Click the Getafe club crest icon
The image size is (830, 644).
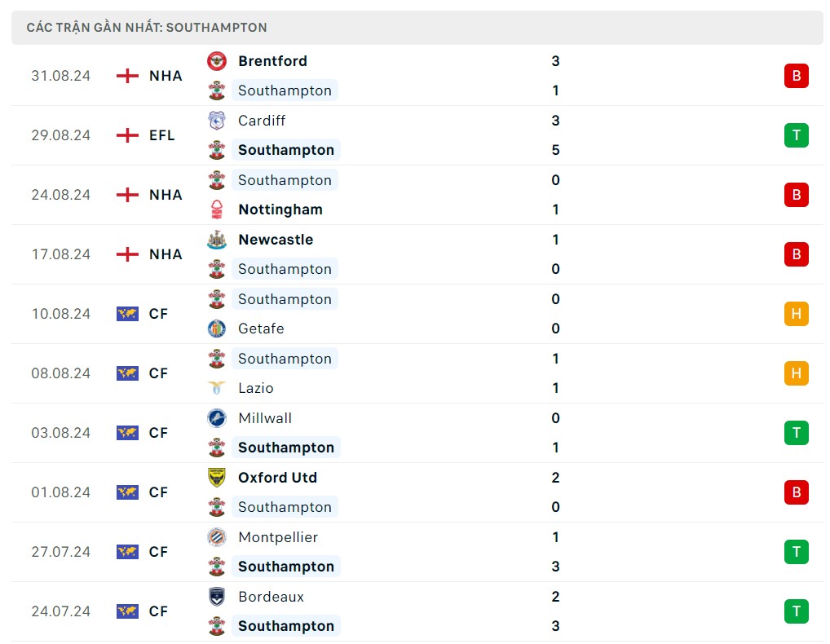pyautogui.click(x=216, y=329)
